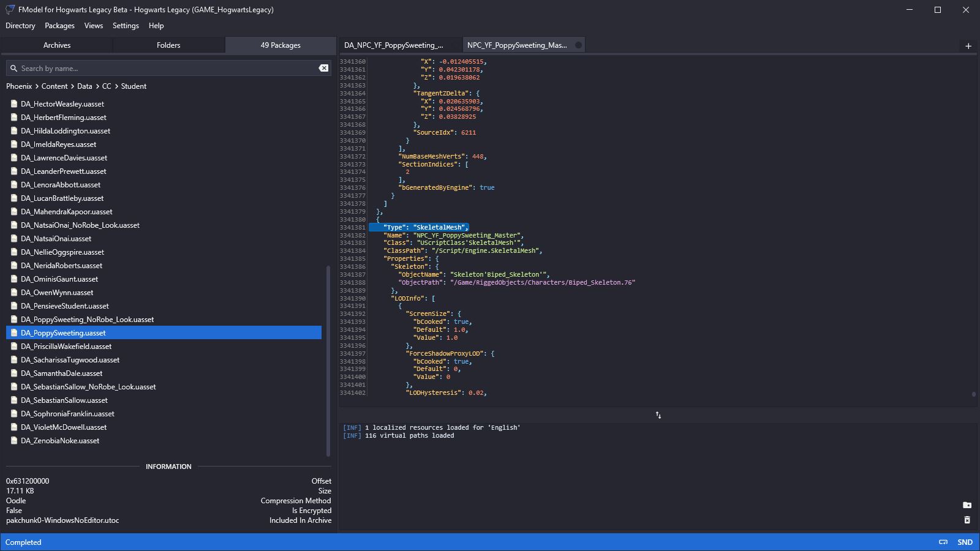Select DA_HerbertFleming.uasset
This screenshot has height=551, width=980.
point(164,118)
